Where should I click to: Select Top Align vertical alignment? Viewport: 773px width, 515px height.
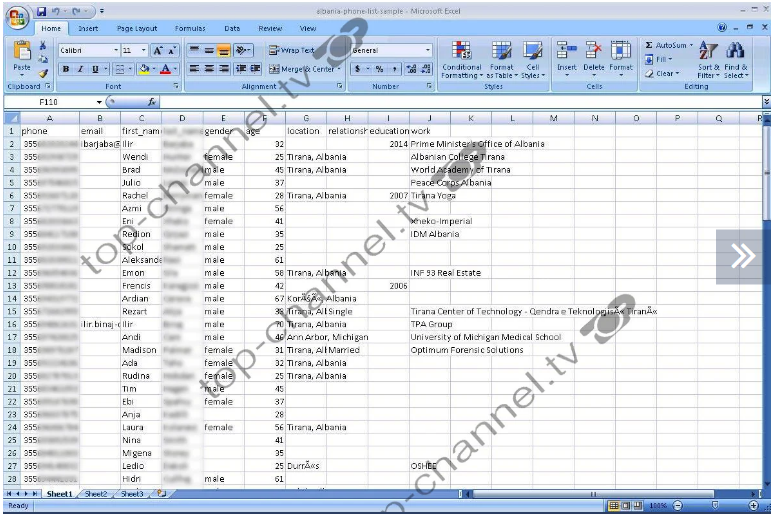194,50
